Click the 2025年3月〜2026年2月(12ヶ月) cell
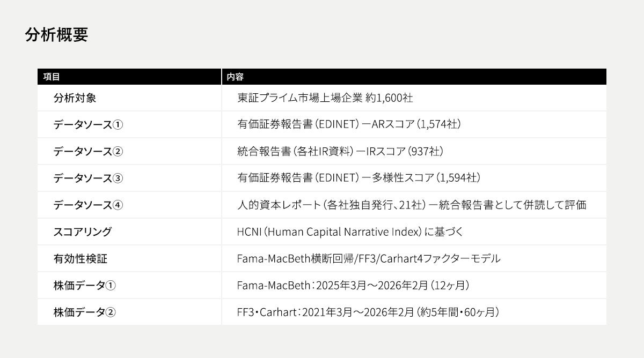 (x=353, y=286)
